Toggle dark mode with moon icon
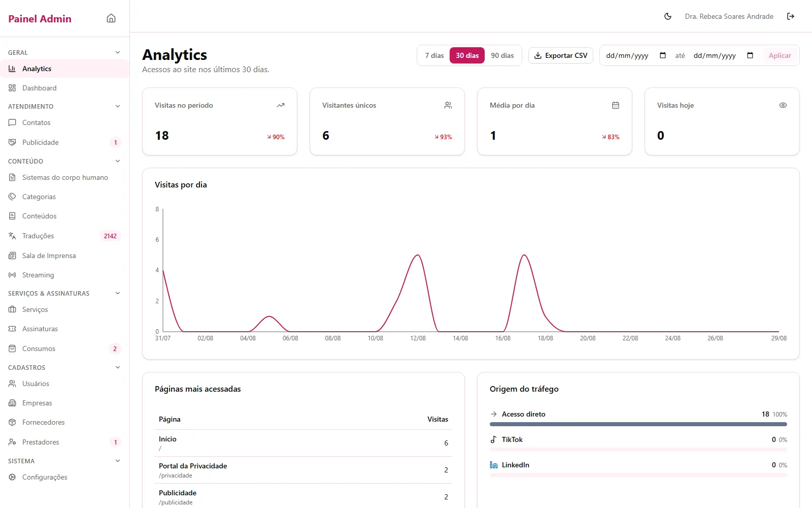 click(x=668, y=16)
